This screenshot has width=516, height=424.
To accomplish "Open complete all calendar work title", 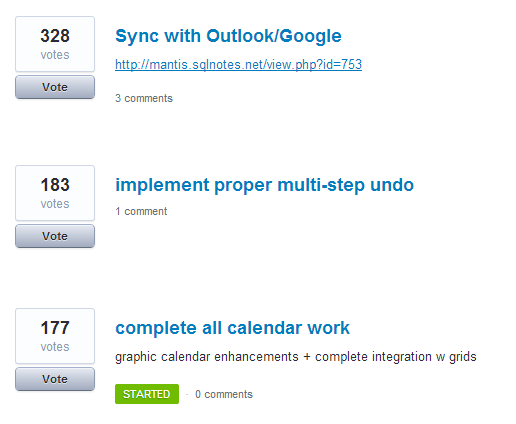I will pos(232,328).
